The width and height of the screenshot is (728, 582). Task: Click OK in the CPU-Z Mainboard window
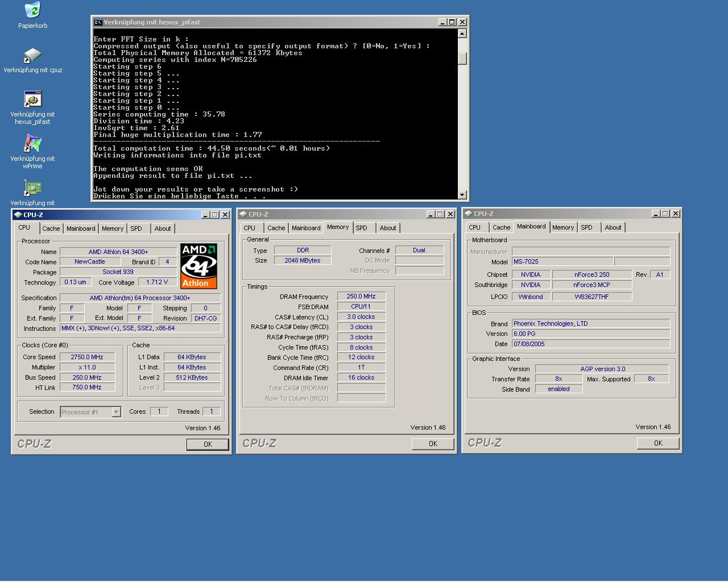[658, 443]
